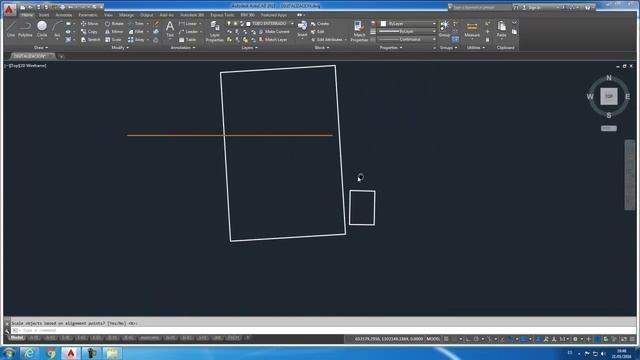640x360 pixels.
Task: Open the AutoCAD application menu logo
Action: point(9,9)
